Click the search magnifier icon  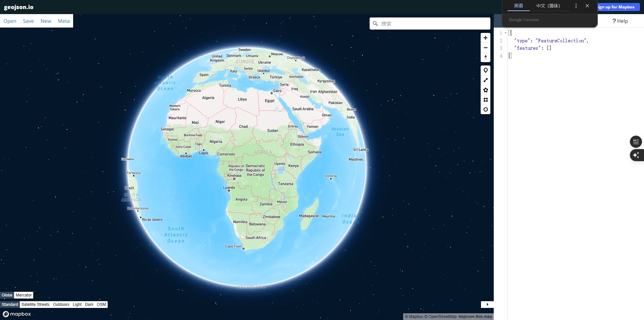click(375, 24)
